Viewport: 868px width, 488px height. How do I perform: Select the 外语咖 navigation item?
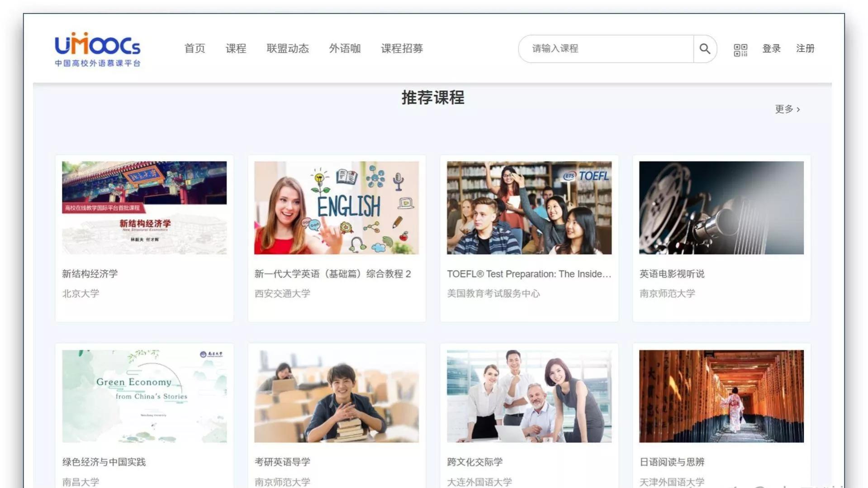pyautogui.click(x=345, y=48)
